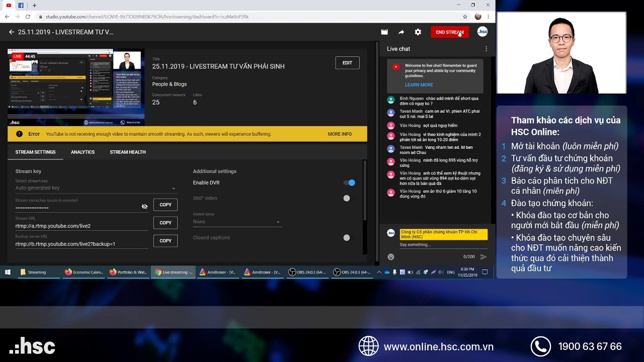Open Windows notification center icon
This screenshot has height=362, width=644.
(x=485, y=272)
